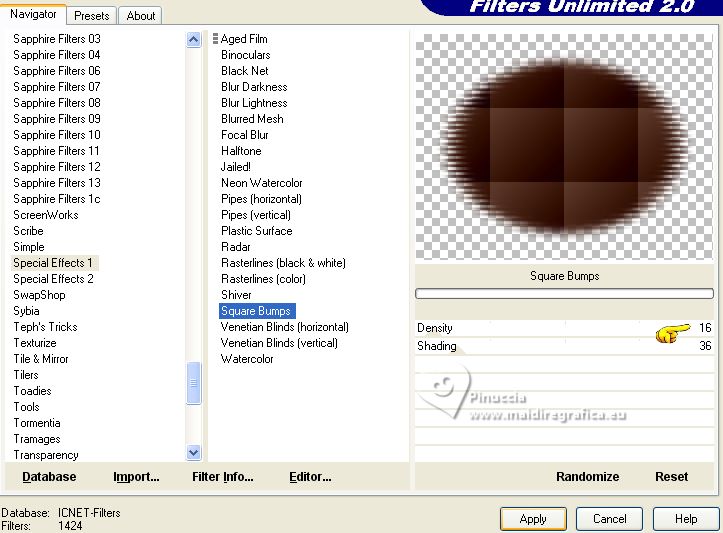The width and height of the screenshot is (723, 533).
Task: Reset the filter parameters
Action: (671, 476)
